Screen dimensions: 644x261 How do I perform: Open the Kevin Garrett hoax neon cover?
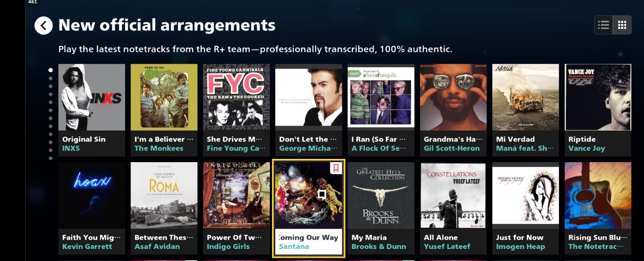click(x=92, y=195)
